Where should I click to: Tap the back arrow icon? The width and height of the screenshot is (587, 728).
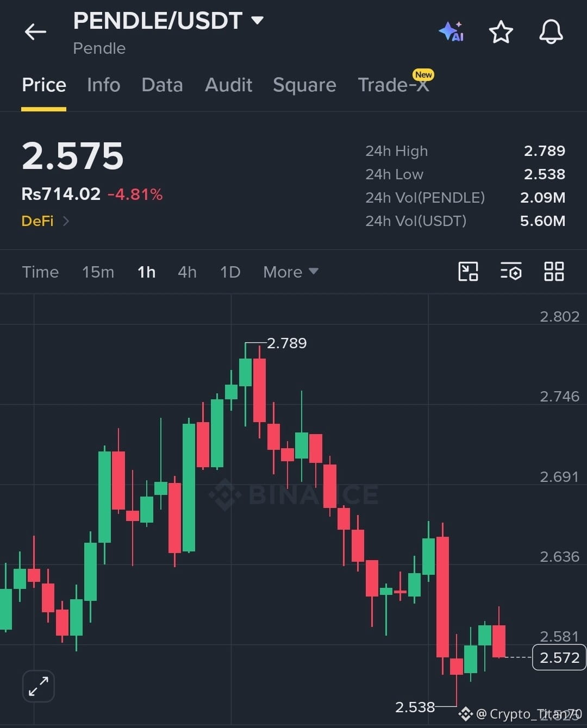point(35,32)
